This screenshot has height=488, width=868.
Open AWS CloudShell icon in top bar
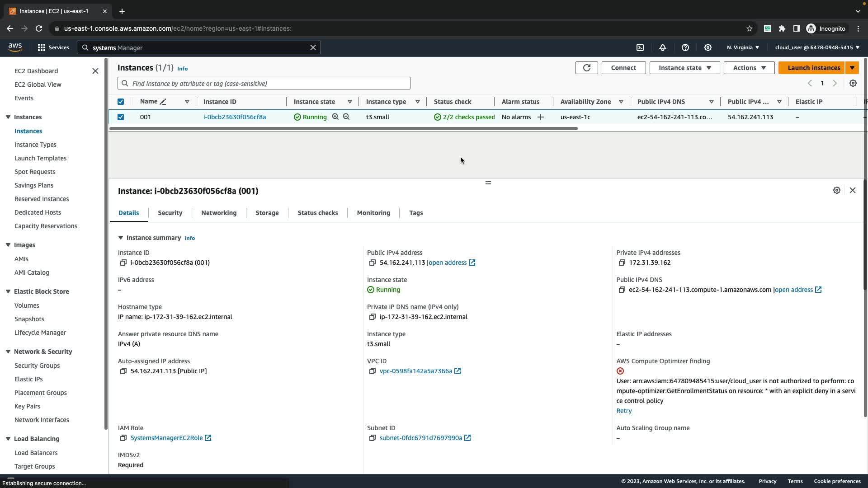(640, 47)
